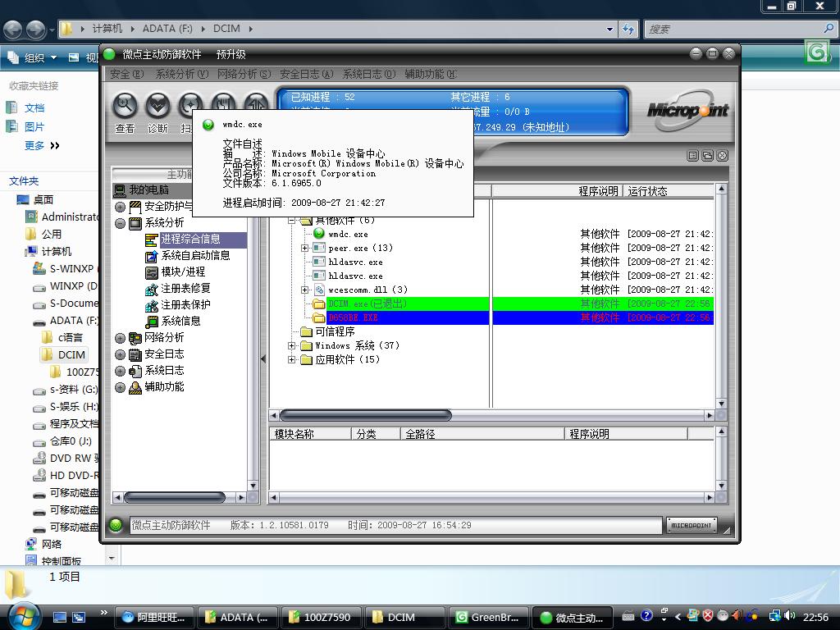840x630 pixels.
Task: Click the Switch Between Windows quick launch icon
Action: [x=79, y=617]
